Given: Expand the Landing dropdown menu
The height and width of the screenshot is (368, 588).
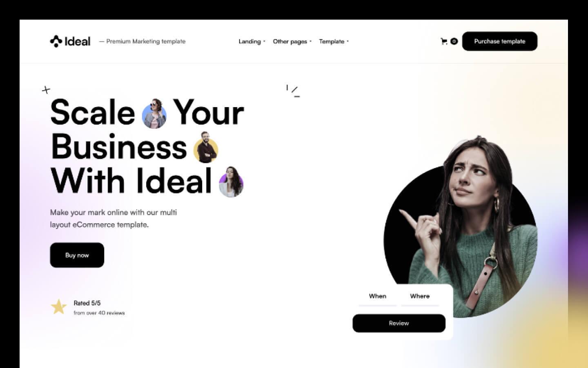Looking at the screenshot, I should pos(252,41).
